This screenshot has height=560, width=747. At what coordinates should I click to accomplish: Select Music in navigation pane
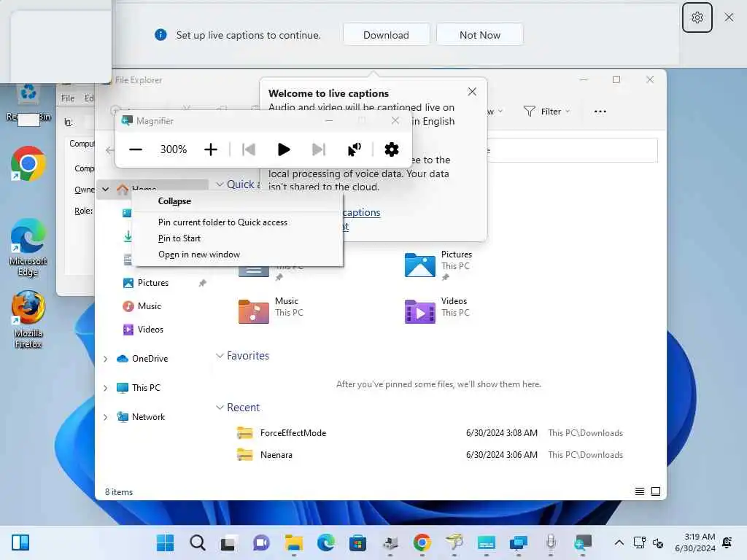(x=149, y=306)
